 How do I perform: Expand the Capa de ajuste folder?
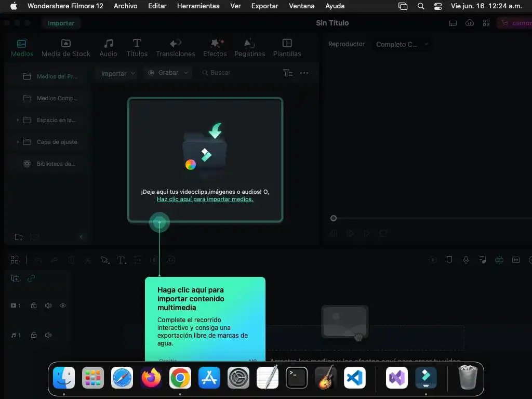tap(18, 142)
